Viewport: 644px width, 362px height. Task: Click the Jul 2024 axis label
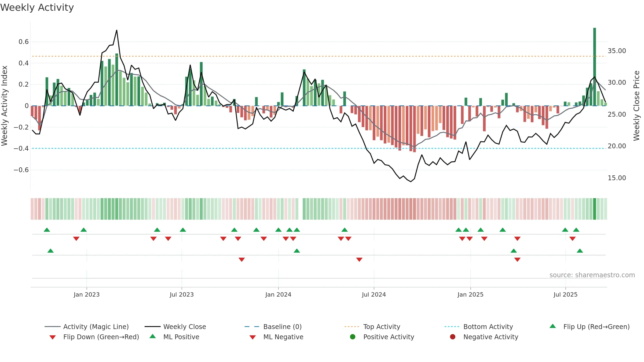click(x=374, y=294)
